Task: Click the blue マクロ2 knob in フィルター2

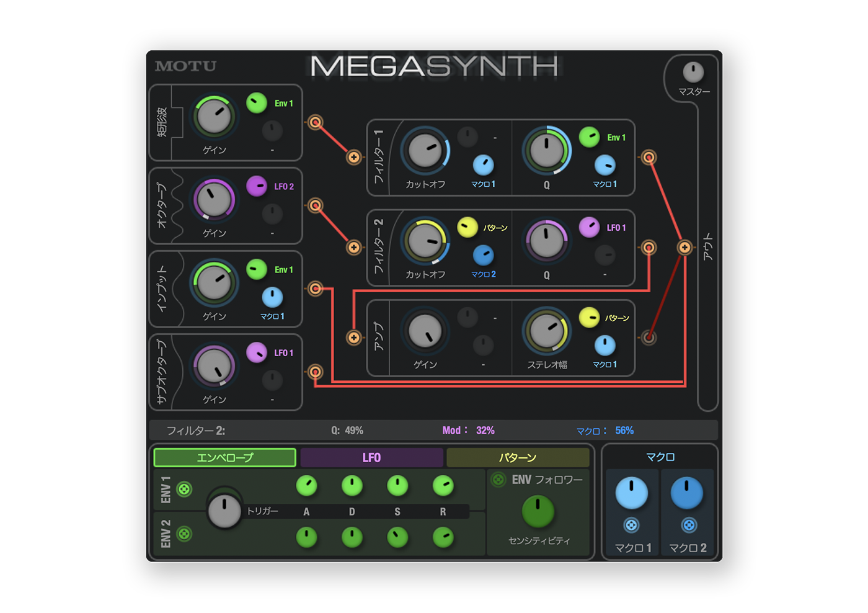Action: tap(484, 255)
